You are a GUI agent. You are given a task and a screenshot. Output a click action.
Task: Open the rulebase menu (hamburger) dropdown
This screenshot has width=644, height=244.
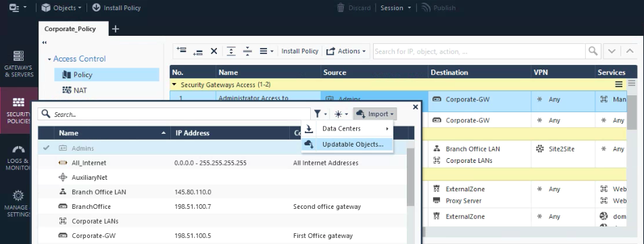tap(266, 51)
